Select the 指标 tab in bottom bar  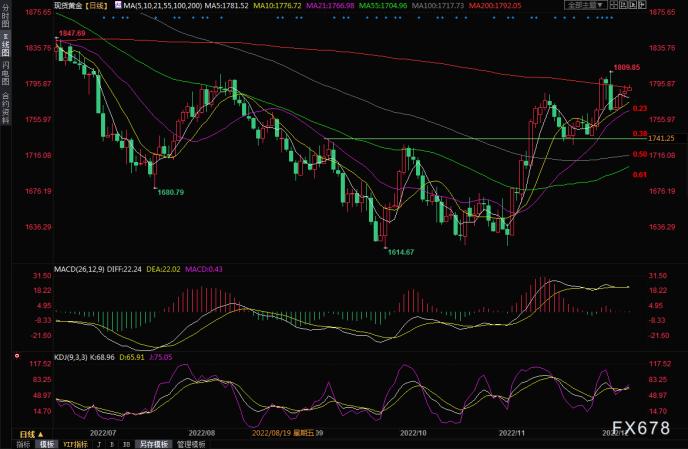click(22, 444)
